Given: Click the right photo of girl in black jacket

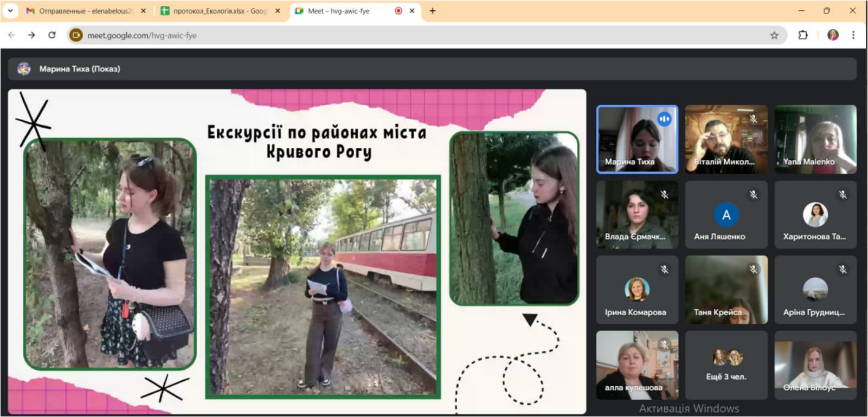Looking at the screenshot, I should [x=514, y=218].
